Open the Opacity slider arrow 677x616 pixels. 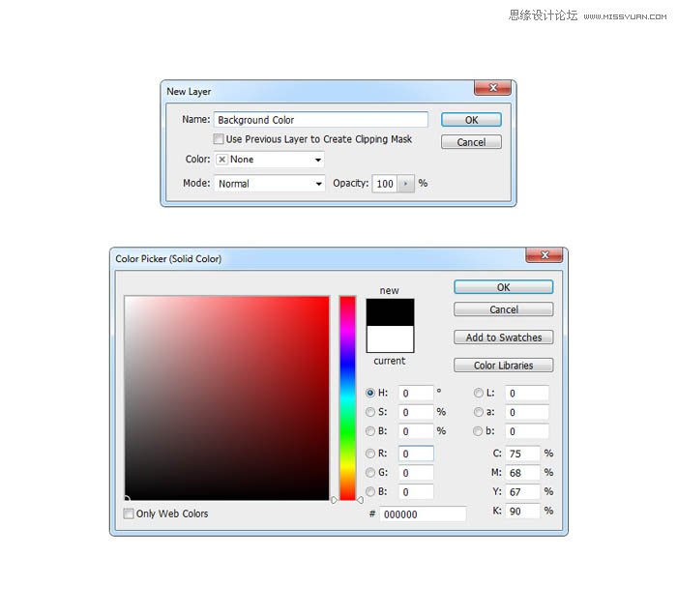tap(405, 184)
